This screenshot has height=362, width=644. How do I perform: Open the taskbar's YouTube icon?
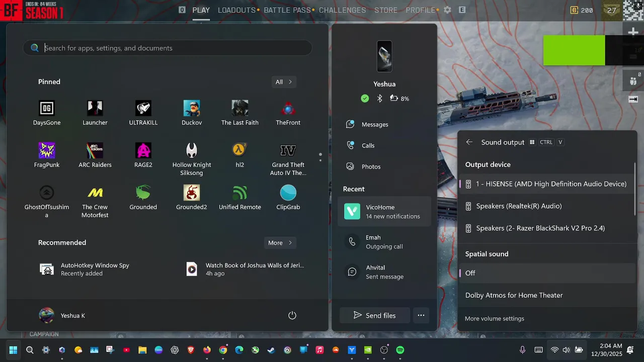(x=126, y=350)
